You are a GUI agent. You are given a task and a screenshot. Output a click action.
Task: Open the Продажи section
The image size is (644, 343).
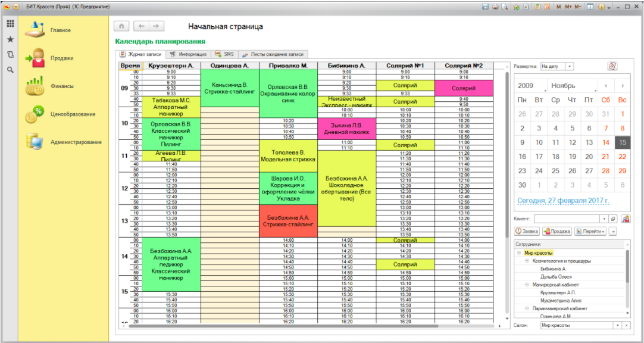[x=62, y=58]
